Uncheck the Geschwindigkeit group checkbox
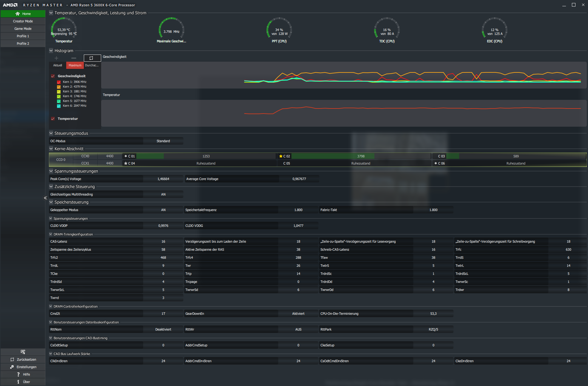588x386 pixels. coord(53,76)
